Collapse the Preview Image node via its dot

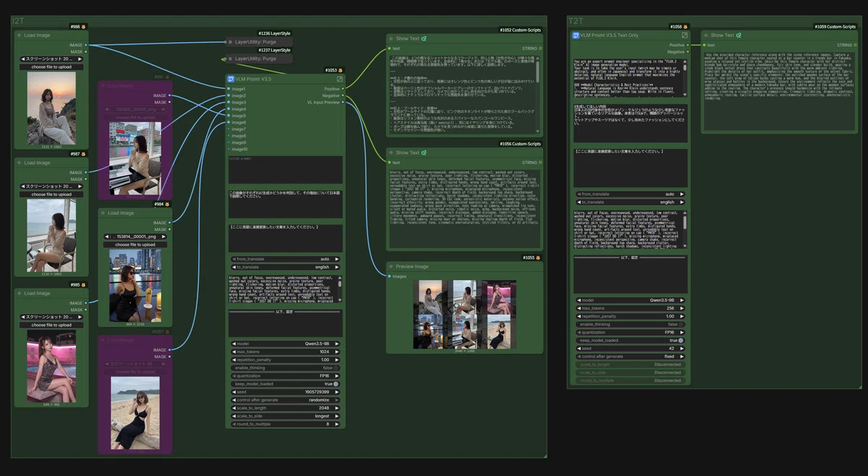(391, 266)
